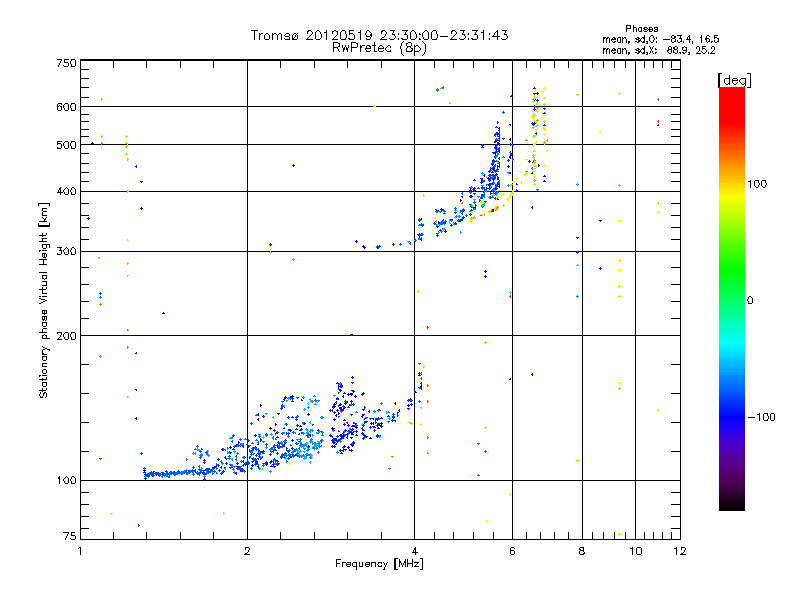Viewport: 800px width, 600px height.
Task: Click the y-axis tick label '200'
Action: coord(66,336)
